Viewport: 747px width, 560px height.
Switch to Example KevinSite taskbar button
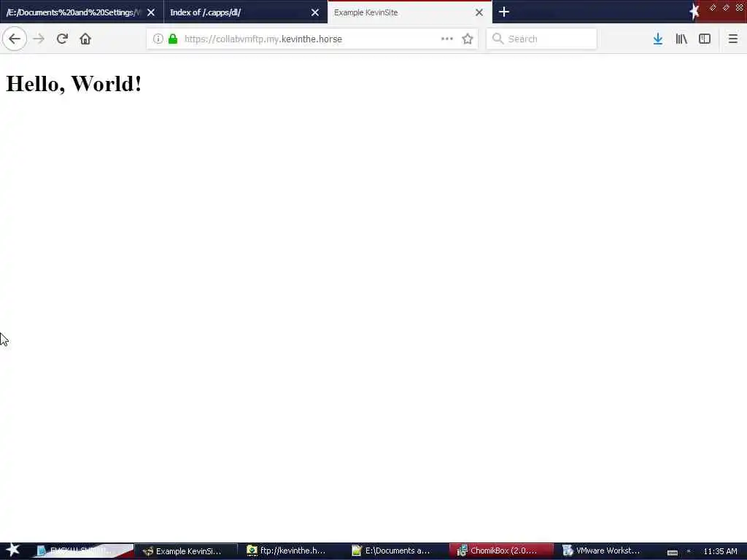click(186, 551)
